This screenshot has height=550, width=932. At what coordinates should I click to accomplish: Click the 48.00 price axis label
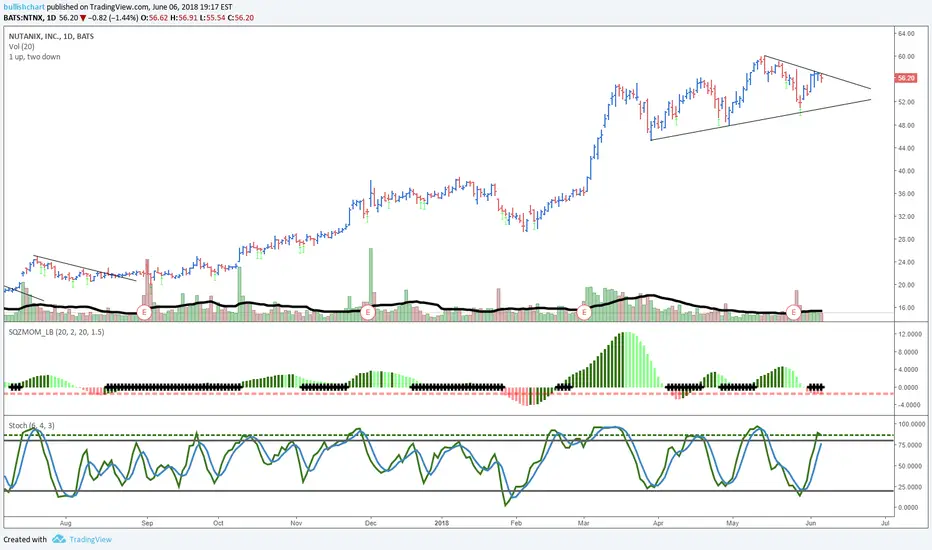(x=906, y=125)
